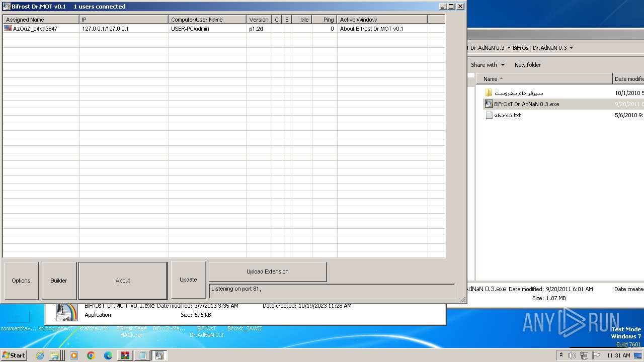Sort by the IP column header
The image size is (644, 362).
(124, 20)
